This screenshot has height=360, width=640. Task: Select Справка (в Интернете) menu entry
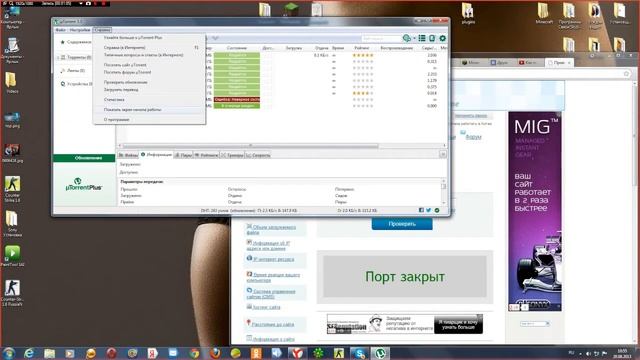pos(124,47)
